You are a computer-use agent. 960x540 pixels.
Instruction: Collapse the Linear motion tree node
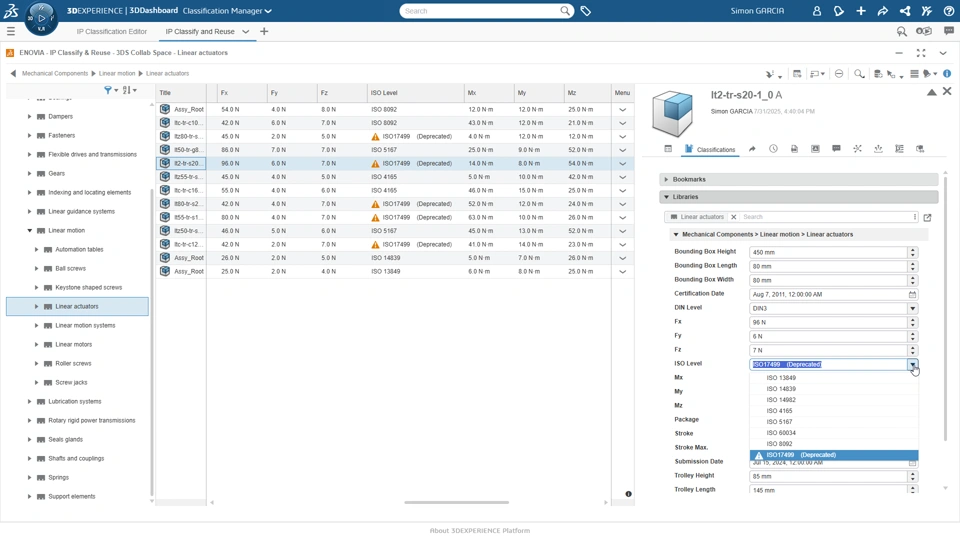(x=30, y=231)
